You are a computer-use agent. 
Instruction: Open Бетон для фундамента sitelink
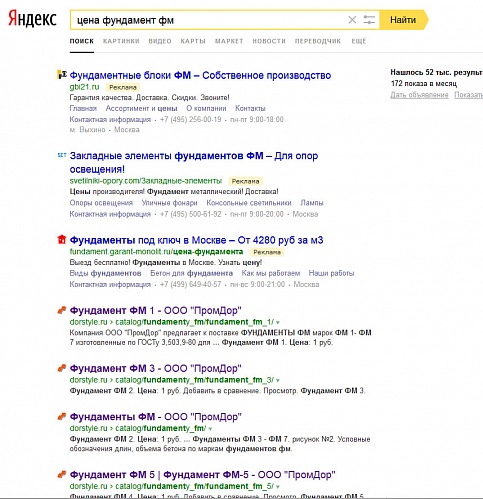click(191, 273)
